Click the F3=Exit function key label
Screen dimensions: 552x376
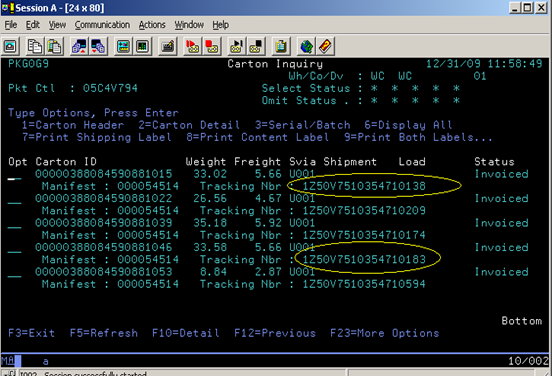click(31, 333)
